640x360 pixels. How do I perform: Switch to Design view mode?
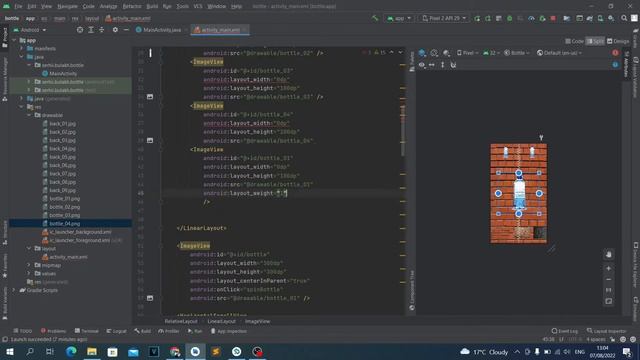coord(618,41)
